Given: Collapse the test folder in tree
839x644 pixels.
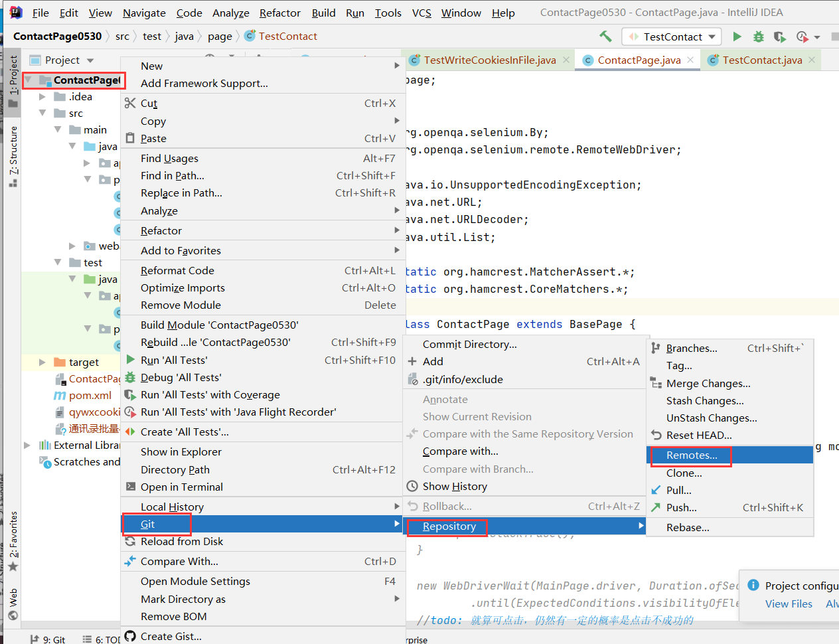Looking at the screenshot, I should pos(58,262).
